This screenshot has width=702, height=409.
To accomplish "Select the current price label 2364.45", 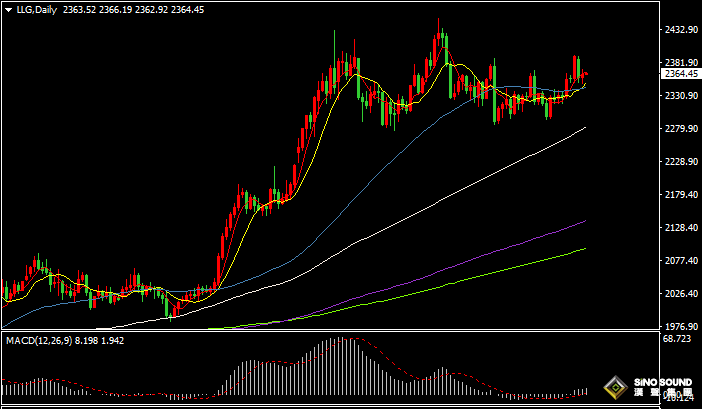I will click(680, 73).
